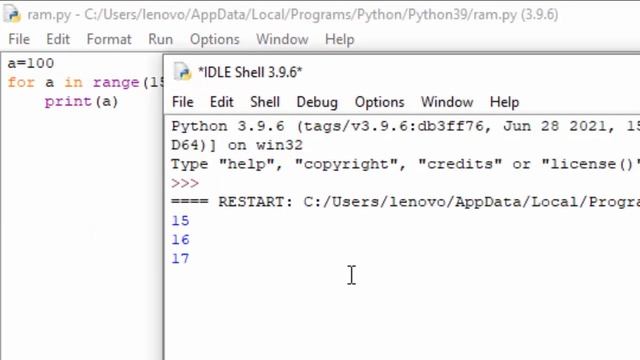
Task: Open the Format menu in ram.py editor
Action: pyautogui.click(x=109, y=39)
